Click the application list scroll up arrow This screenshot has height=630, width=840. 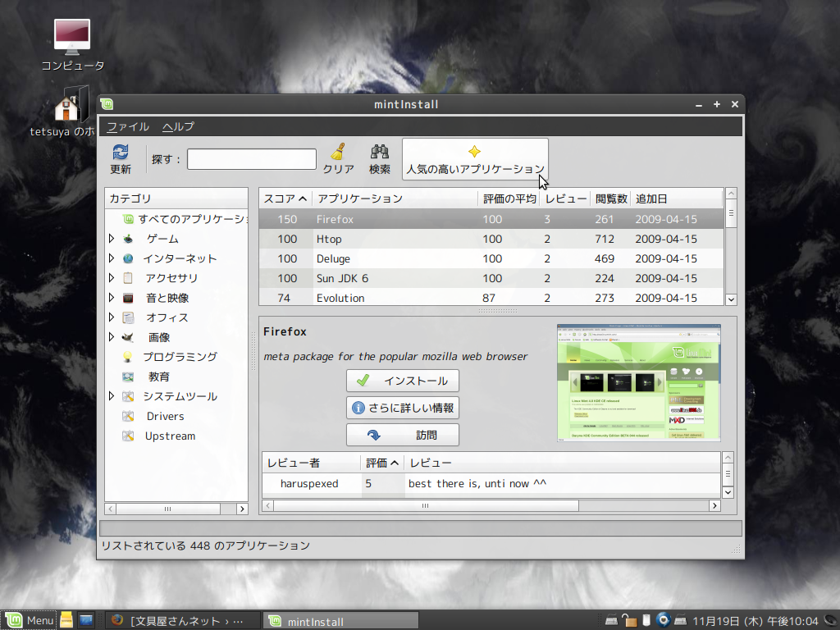[x=731, y=194]
